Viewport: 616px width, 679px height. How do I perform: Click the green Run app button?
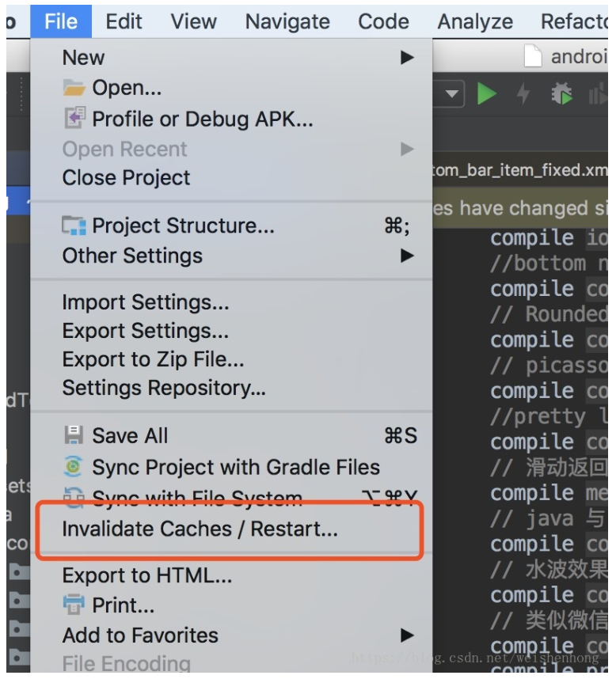tap(487, 95)
